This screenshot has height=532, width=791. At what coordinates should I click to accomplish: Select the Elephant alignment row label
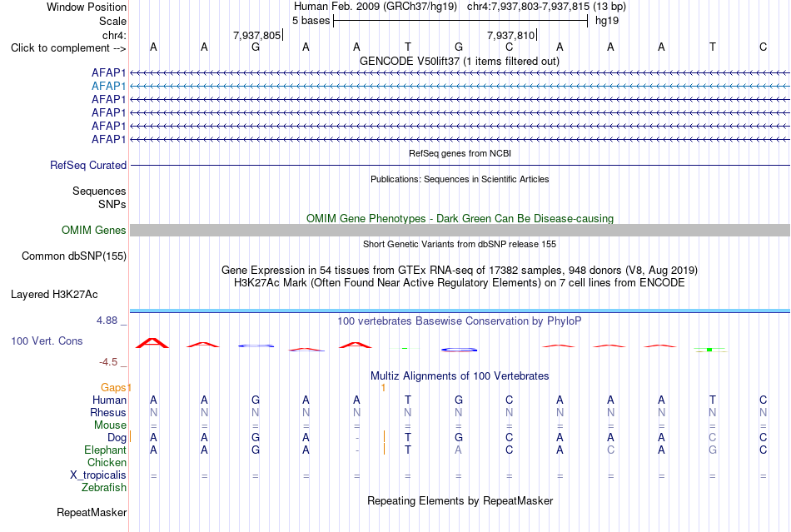click(105, 450)
